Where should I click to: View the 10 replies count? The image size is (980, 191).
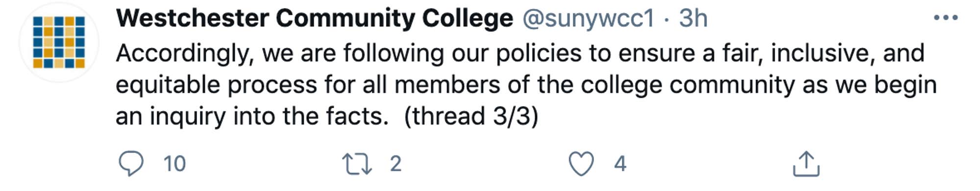[174, 164]
